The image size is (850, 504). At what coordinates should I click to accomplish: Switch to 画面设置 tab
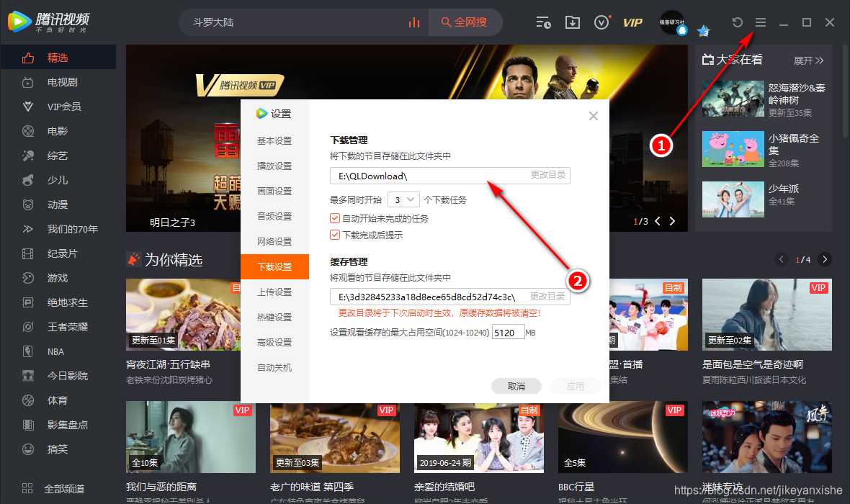274,192
